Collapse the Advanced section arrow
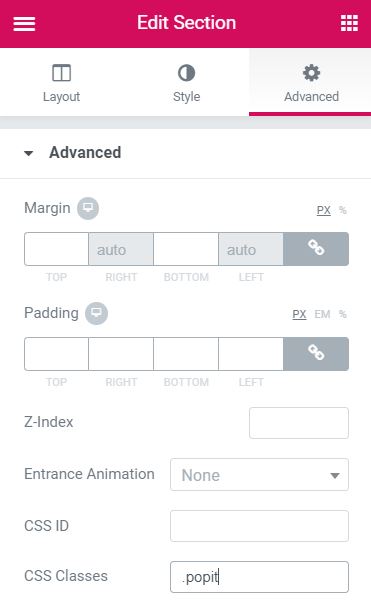Image resolution: width=371 pixels, height=607 pixels. [x=28, y=153]
